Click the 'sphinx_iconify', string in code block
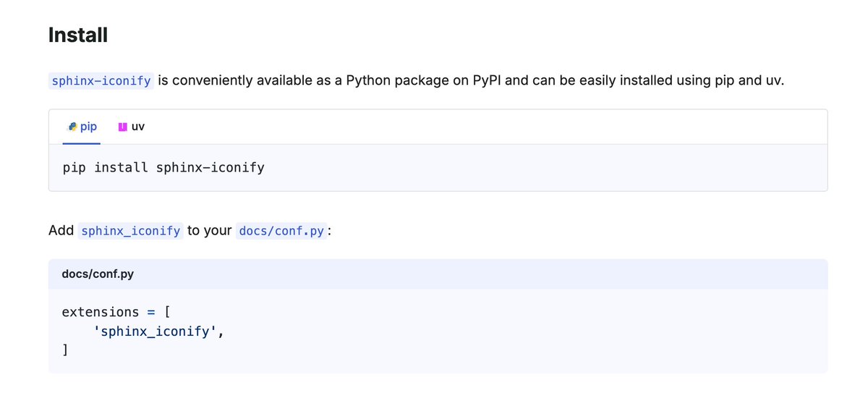Screen dimensions: 868x406 [158, 331]
